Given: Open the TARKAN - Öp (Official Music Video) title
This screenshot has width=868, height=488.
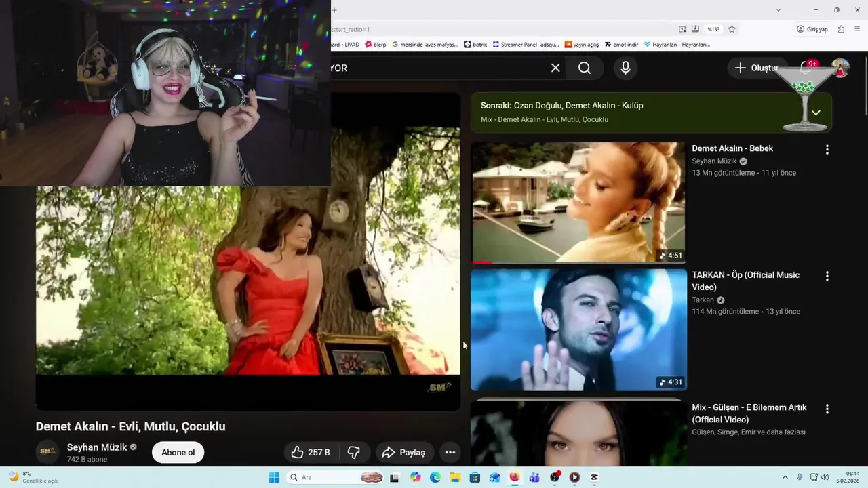Looking at the screenshot, I should coord(746,281).
